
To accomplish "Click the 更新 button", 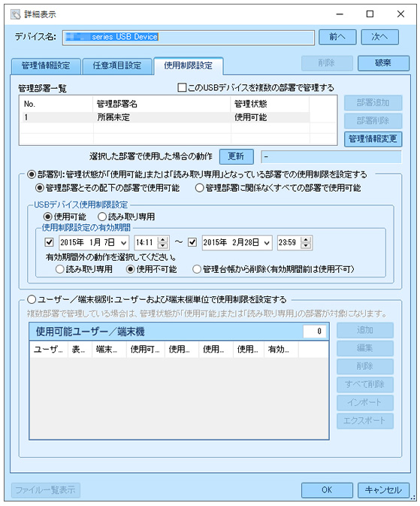I will pos(236,156).
